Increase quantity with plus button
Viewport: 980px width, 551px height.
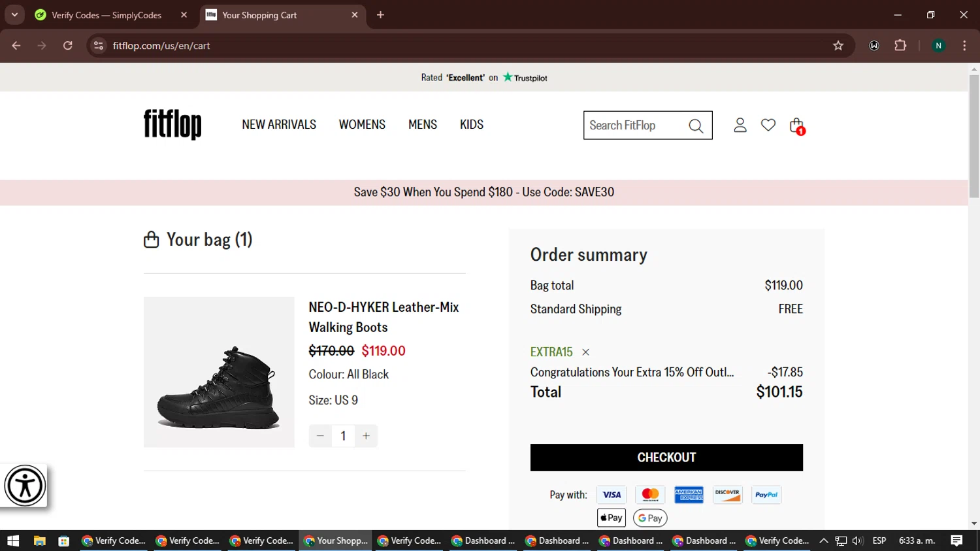(366, 436)
